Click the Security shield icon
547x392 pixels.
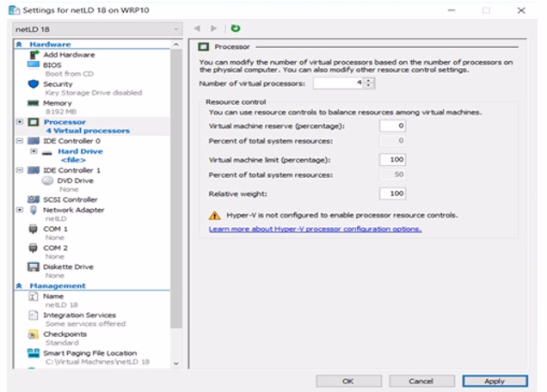click(34, 84)
